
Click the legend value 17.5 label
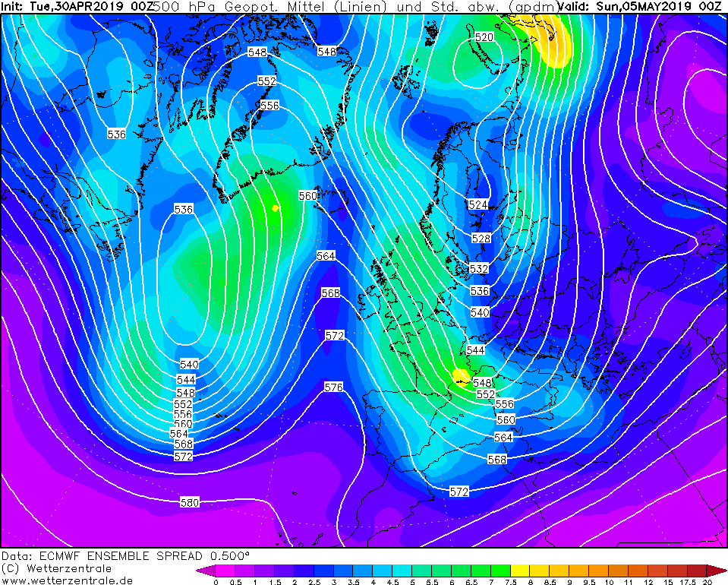688,581
